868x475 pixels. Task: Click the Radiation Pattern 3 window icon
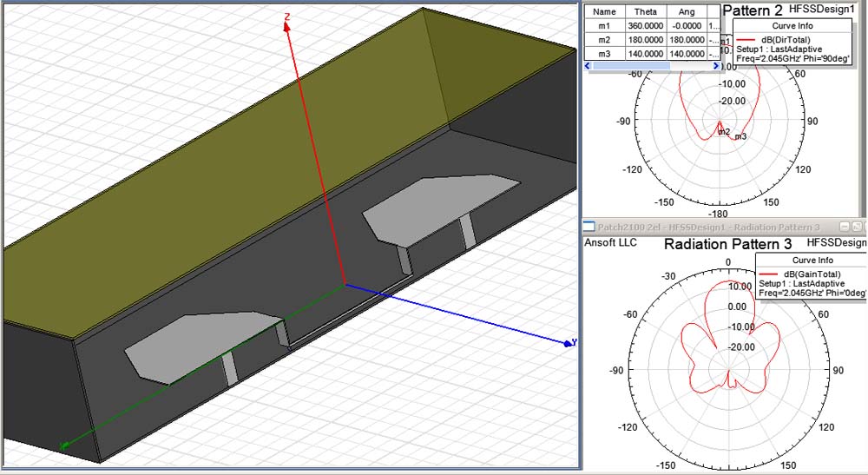588,226
